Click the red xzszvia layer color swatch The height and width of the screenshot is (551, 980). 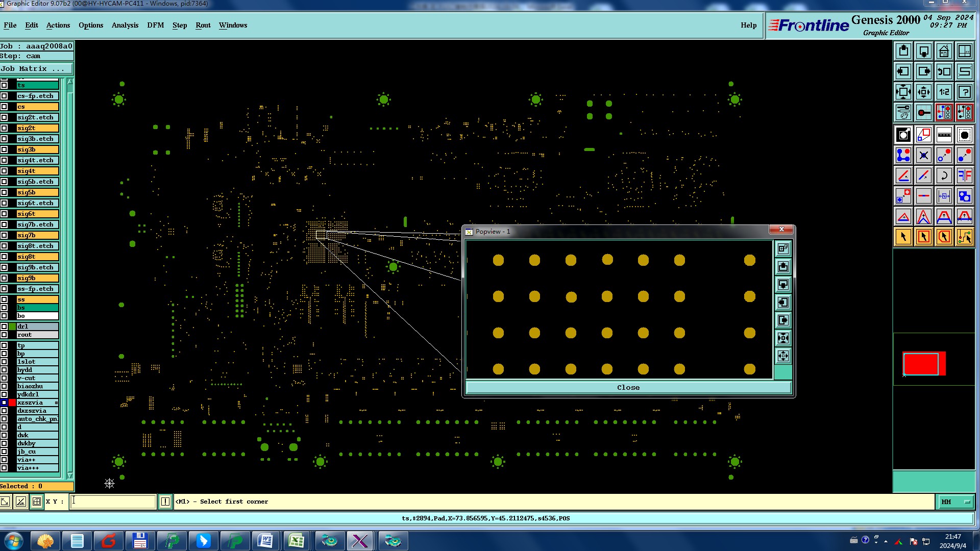(x=12, y=403)
